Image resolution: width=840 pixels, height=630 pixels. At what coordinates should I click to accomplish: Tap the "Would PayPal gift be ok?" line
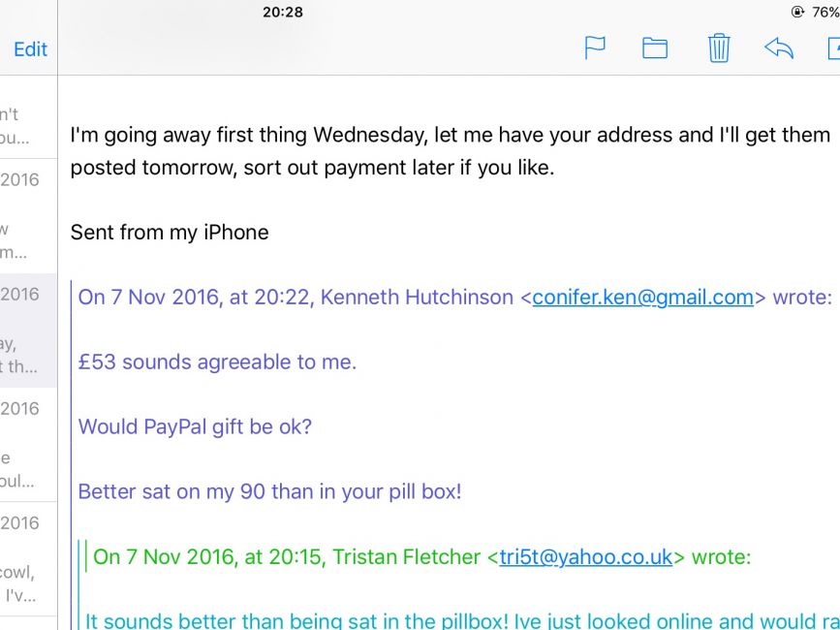tap(195, 427)
